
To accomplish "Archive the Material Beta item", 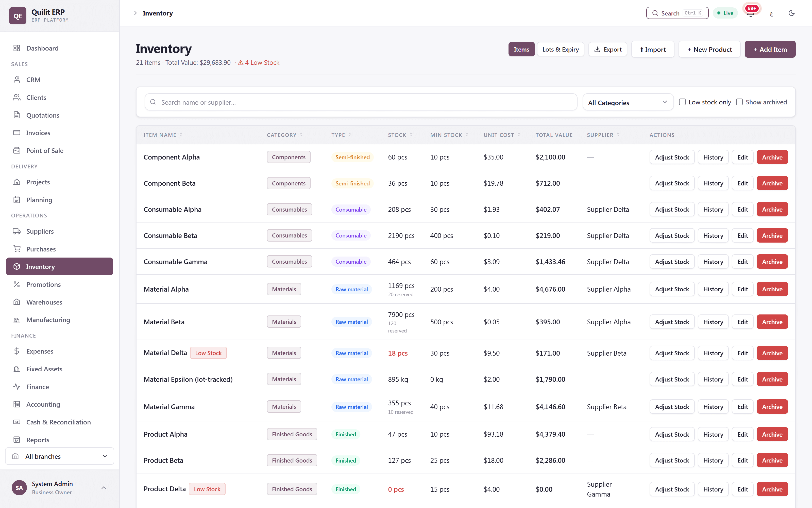I will (x=772, y=322).
